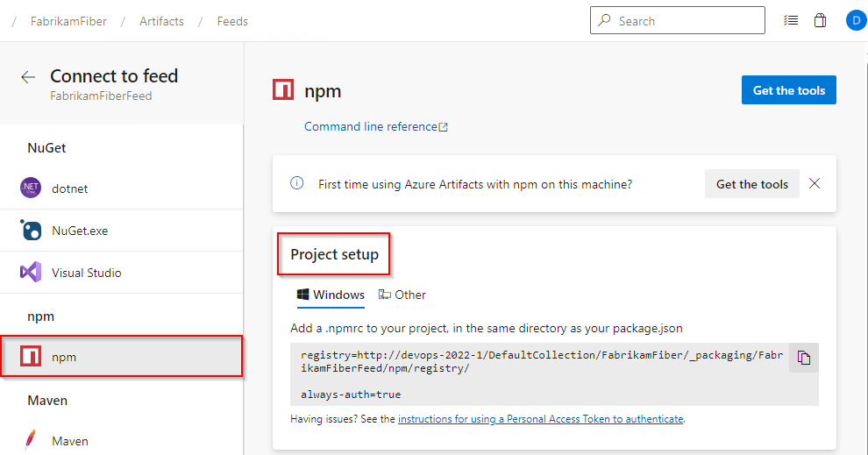Open the Personal Access Token instructions link

click(540, 419)
